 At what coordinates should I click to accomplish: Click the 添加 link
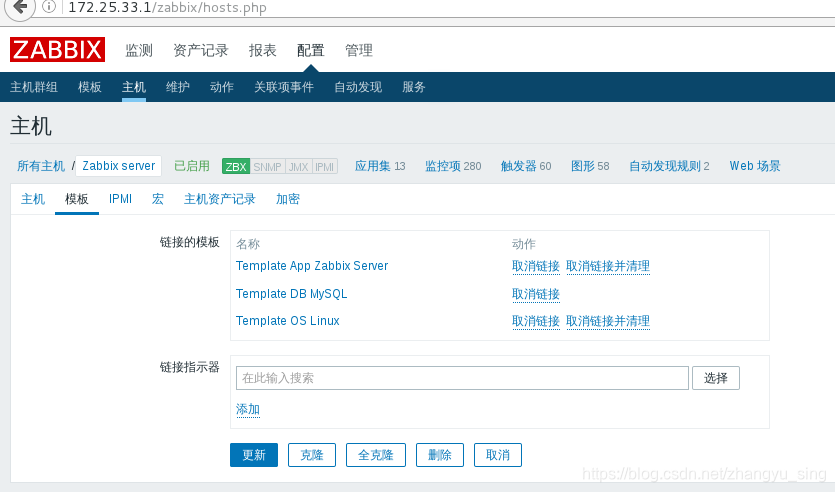click(248, 409)
